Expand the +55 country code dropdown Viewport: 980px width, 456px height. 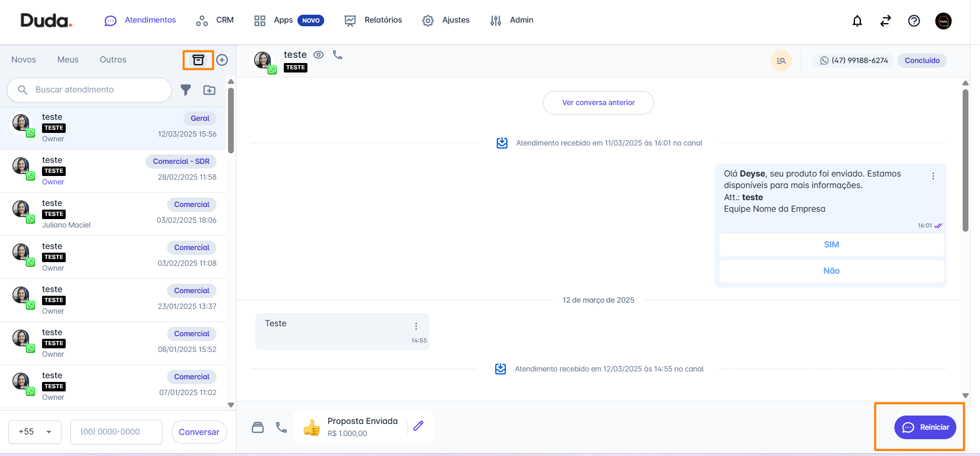(35, 432)
